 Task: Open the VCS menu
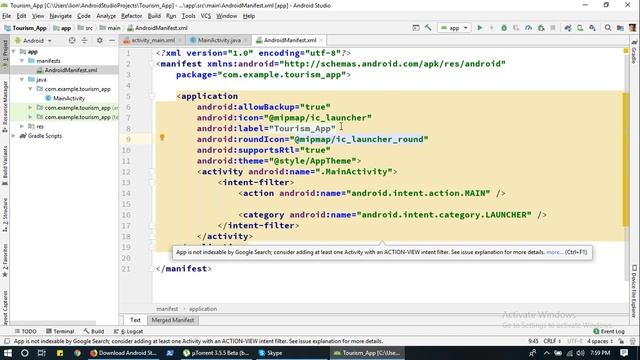point(206,16)
